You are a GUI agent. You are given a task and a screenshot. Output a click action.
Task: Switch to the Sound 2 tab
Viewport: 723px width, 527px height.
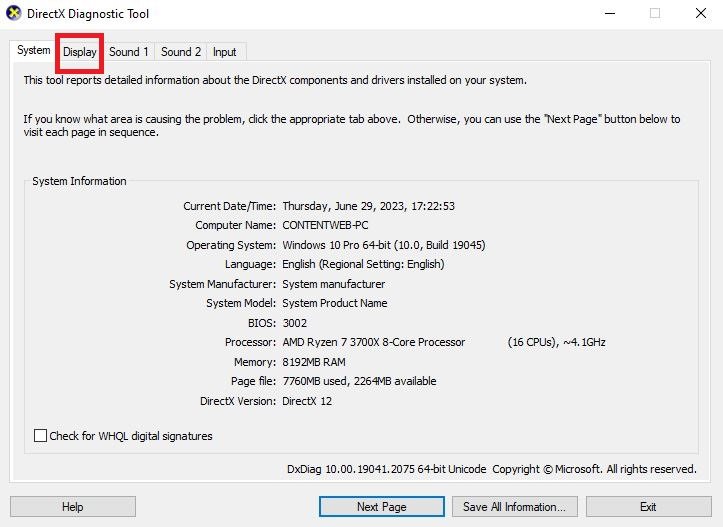click(181, 52)
